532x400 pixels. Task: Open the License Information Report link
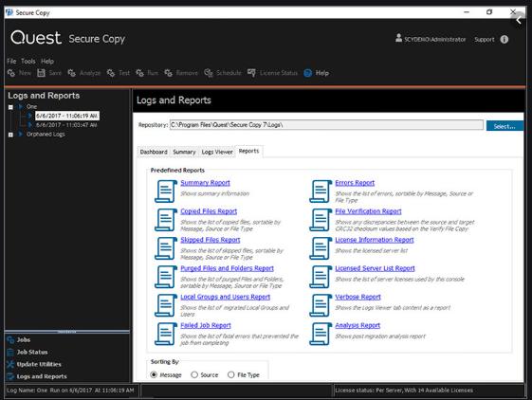point(375,240)
